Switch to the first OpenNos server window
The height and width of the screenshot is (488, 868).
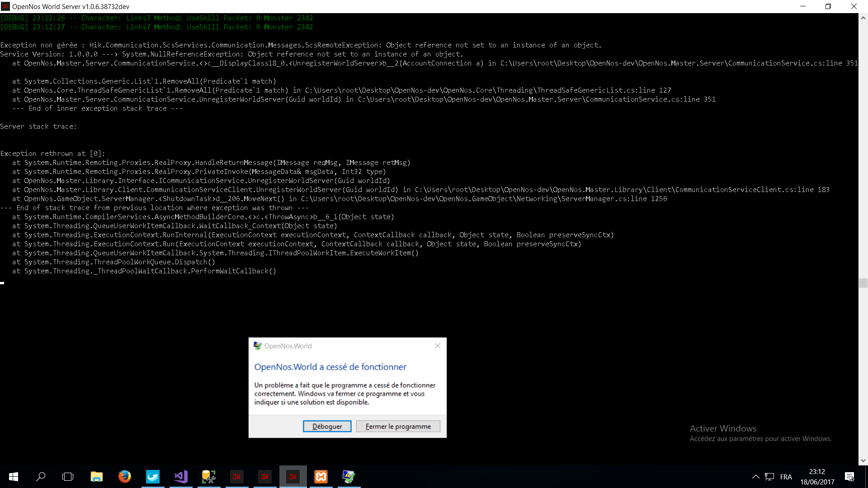(x=236, y=477)
